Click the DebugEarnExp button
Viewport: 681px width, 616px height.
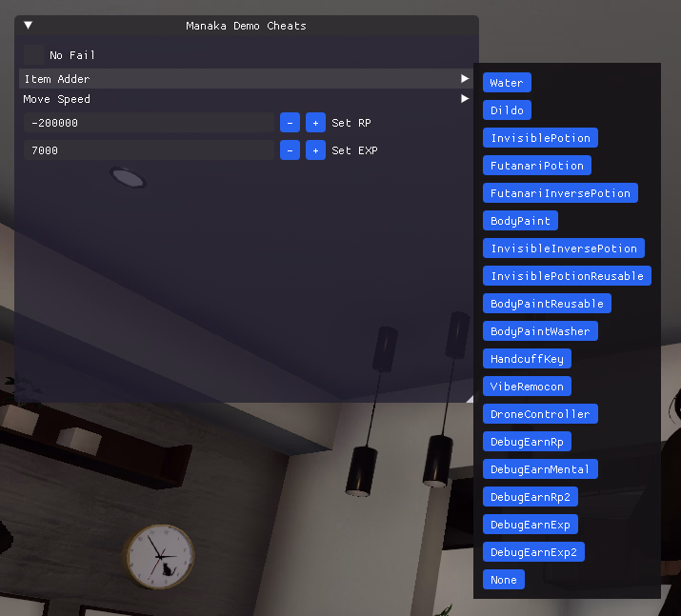pos(531,524)
